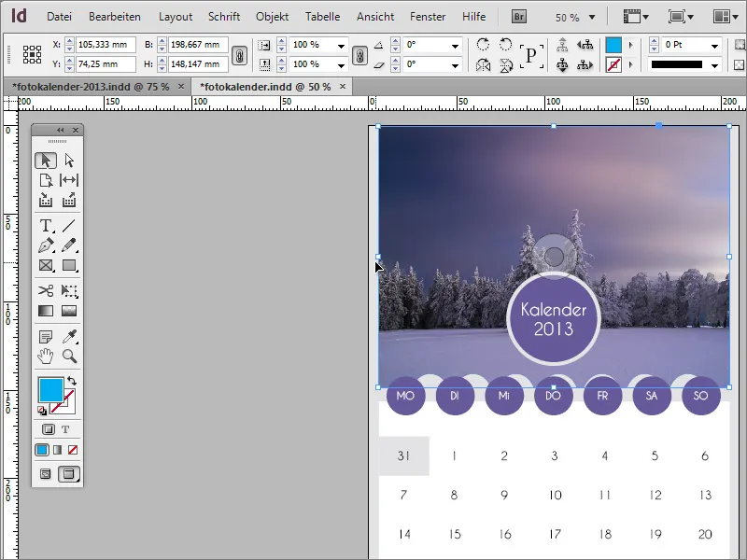Open the View Options dropdown
The height and width of the screenshot is (560, 747).
(x=636, y=17)
